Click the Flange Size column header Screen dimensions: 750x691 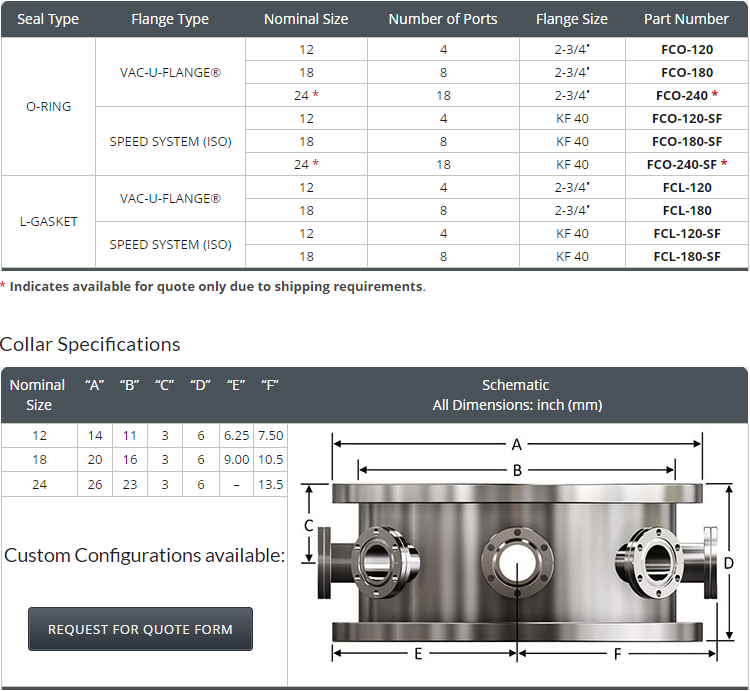(x=572, y=19)
